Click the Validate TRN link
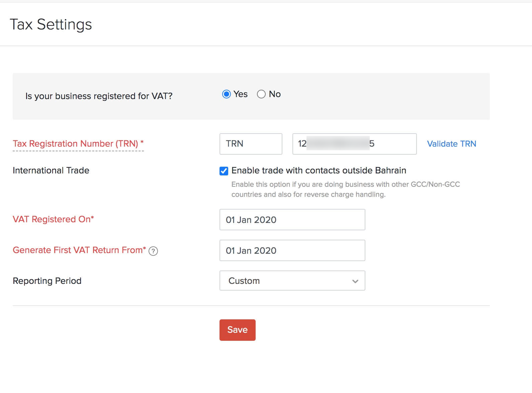 [x=451, y=144]
